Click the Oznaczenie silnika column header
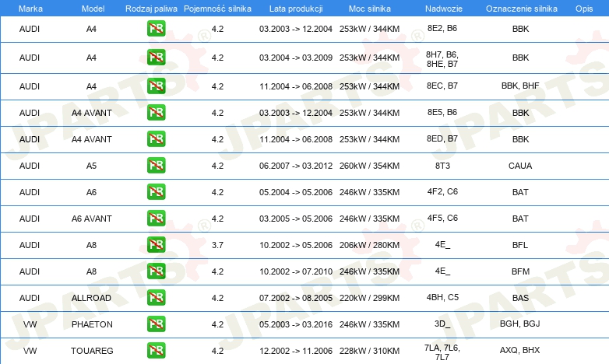The image size is (609, 364). pyautogui.click(x=521, y=9)
